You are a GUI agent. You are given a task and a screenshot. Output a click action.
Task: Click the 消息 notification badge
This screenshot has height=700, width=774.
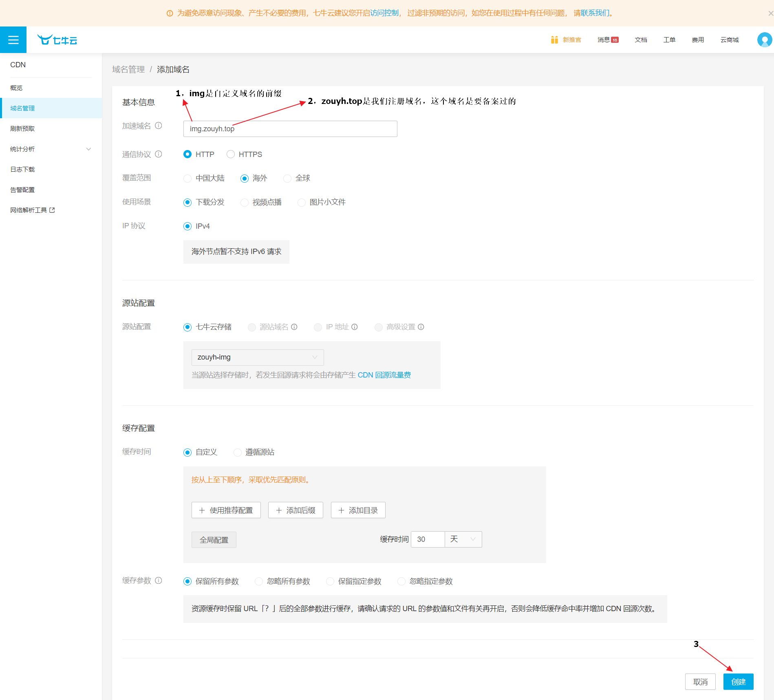click(615, 40)
